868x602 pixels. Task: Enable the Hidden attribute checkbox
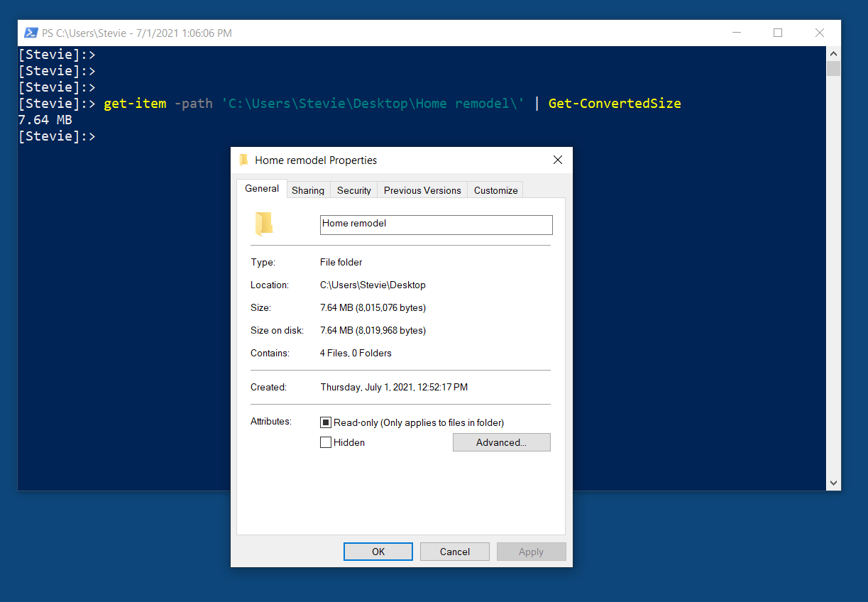(x=326, y=442)
